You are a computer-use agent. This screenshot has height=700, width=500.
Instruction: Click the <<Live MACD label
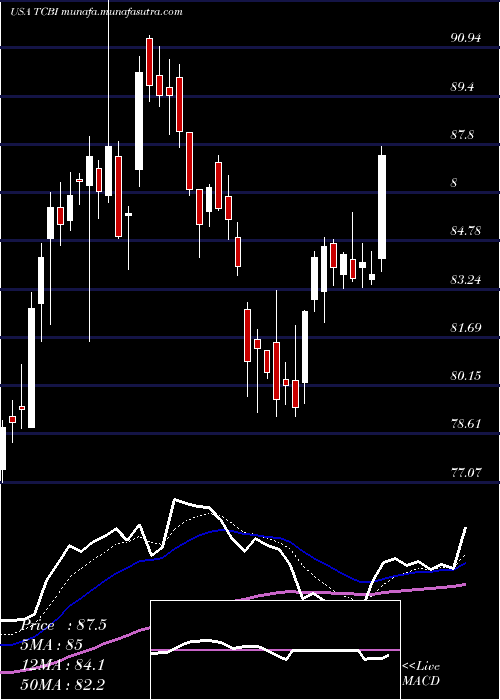421,674
